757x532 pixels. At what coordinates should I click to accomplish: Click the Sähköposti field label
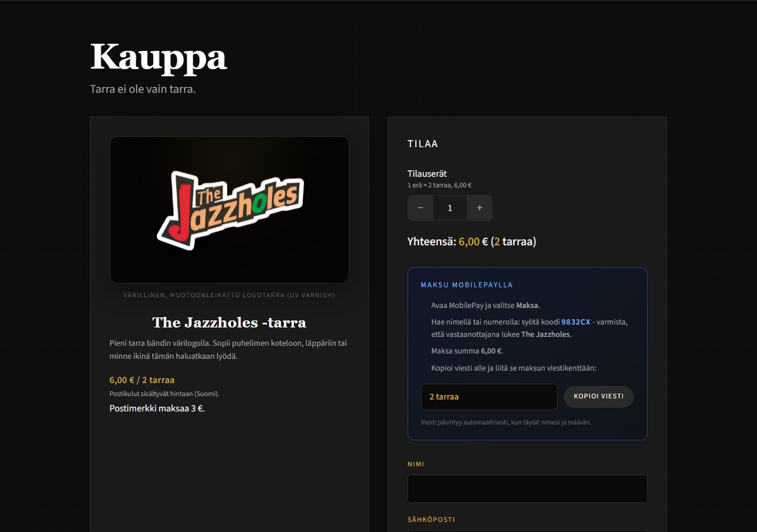431,520
